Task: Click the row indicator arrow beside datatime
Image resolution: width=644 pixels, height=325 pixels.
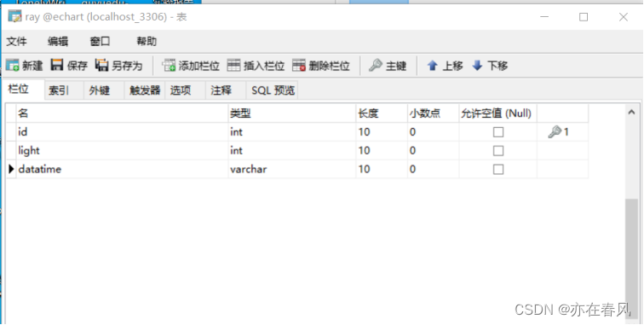Action: point(11,169)
